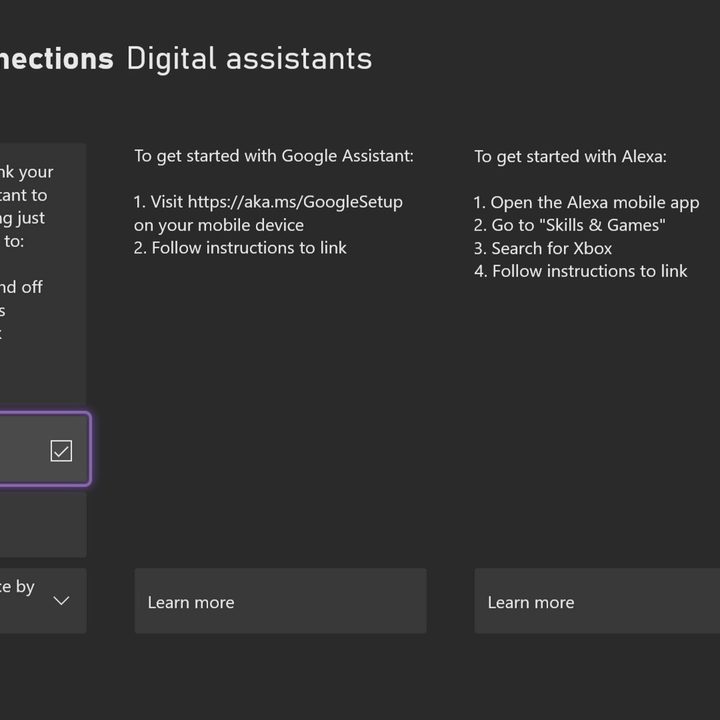This screenshot has width=720, height=720.
Task: Toggle the checked box in the purple-highlighted row
Action: [x=61, y=450]
